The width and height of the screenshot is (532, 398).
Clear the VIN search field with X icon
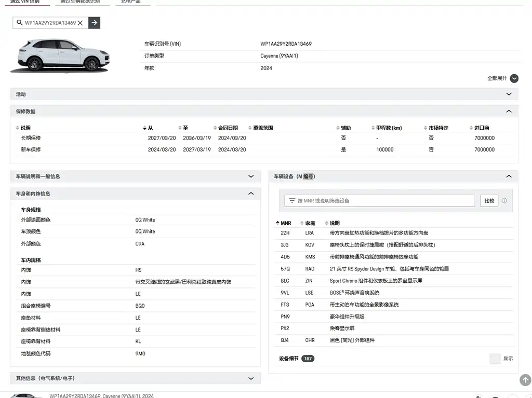click(80, 23)
